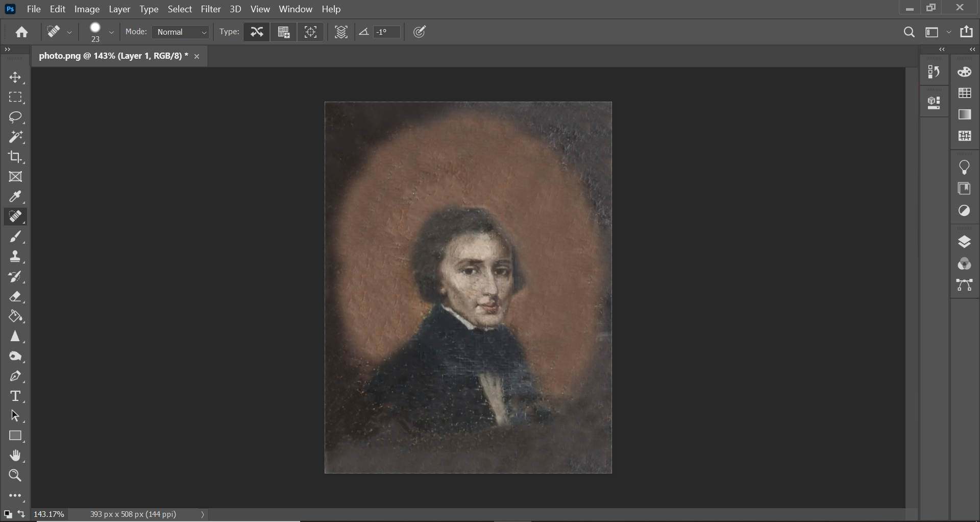The width and height of the screenshot is (980, 522).
Task: Open the Layers panel icon
Action: click(965, 242)
